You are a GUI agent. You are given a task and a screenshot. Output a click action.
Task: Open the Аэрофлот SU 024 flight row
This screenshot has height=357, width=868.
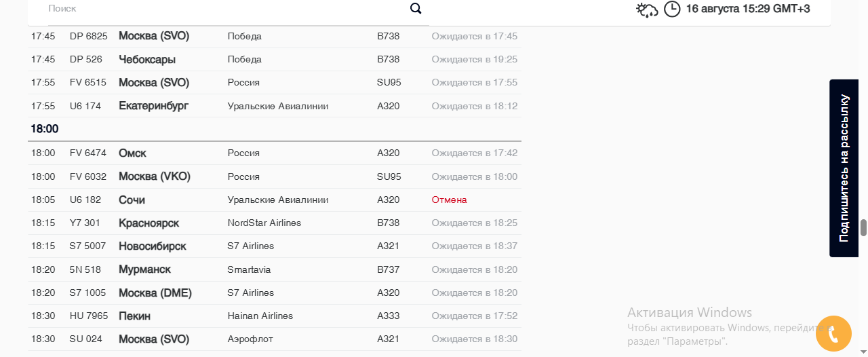[275, 339]
